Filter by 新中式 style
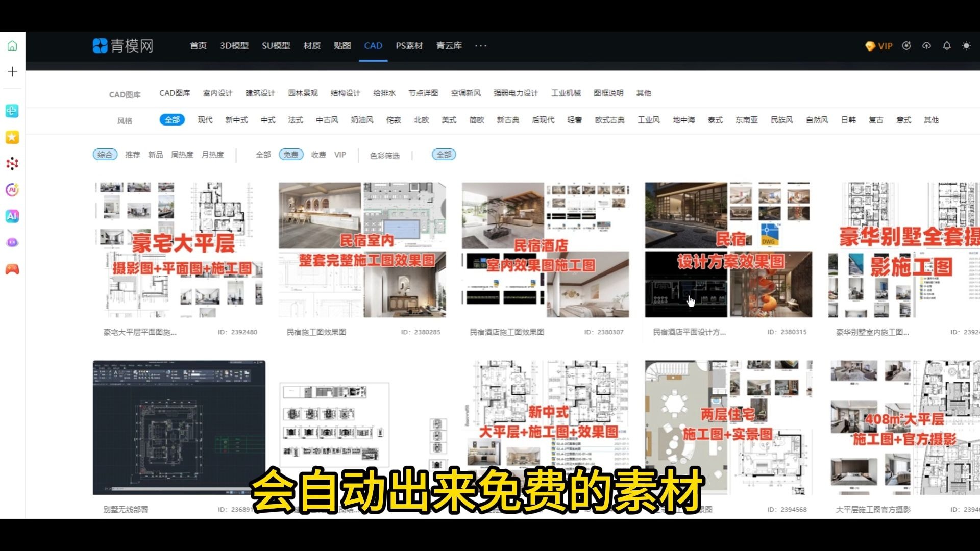This screenshot has width=980, height=551. tap(236, 120)
